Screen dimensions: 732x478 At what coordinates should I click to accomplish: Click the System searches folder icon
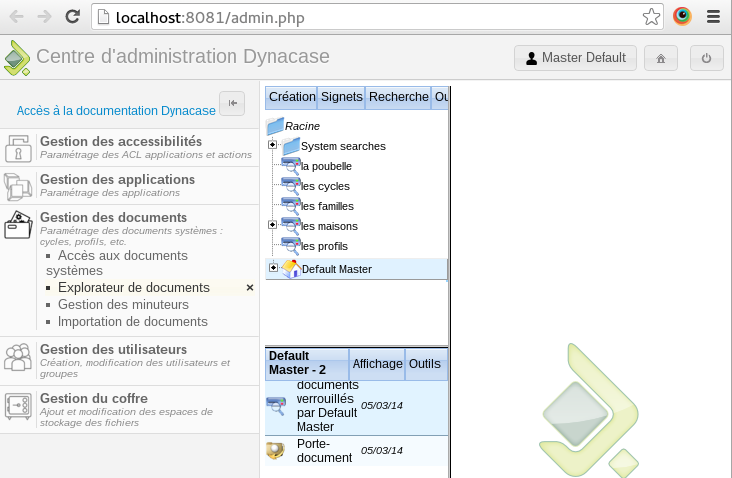click(x=290, y=146)
